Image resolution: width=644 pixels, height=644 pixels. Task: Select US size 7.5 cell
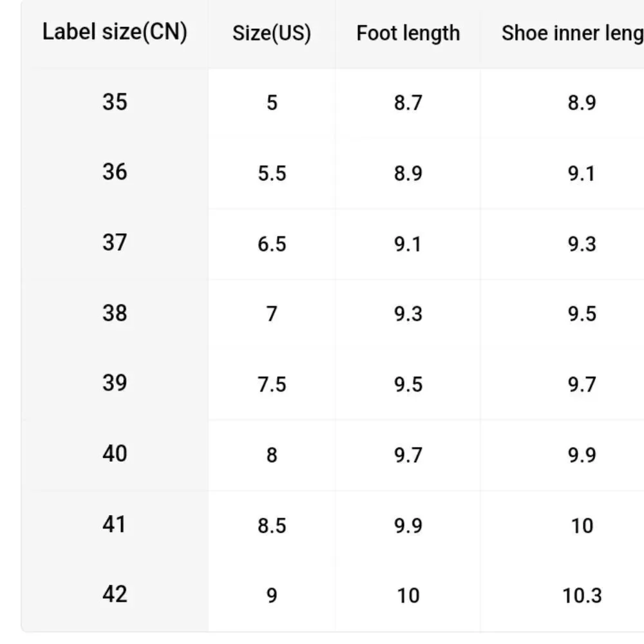(x=272, y=384)
